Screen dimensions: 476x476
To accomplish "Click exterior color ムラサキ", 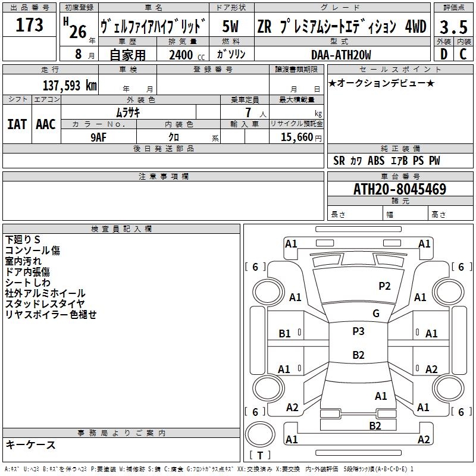I will tap(128, 112).
